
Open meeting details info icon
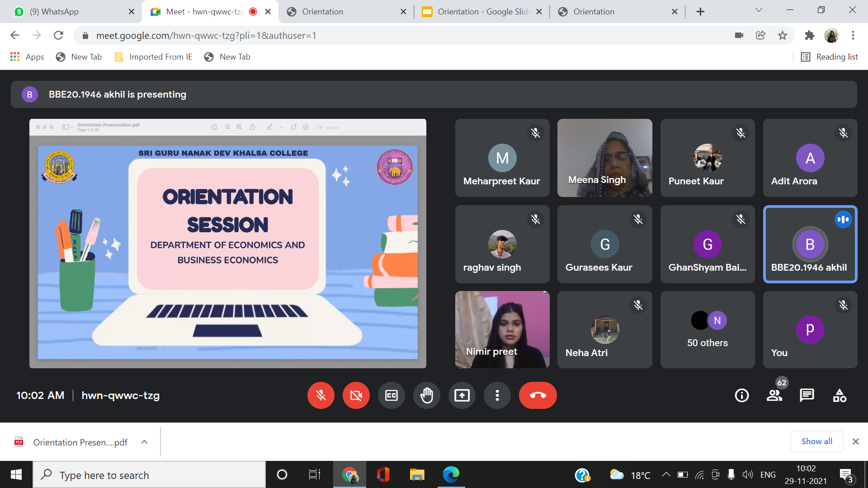click(x=741, y=395)
